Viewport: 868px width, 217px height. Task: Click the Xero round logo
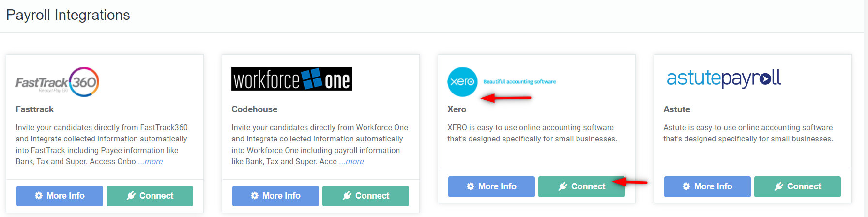[x=462, y=82]
